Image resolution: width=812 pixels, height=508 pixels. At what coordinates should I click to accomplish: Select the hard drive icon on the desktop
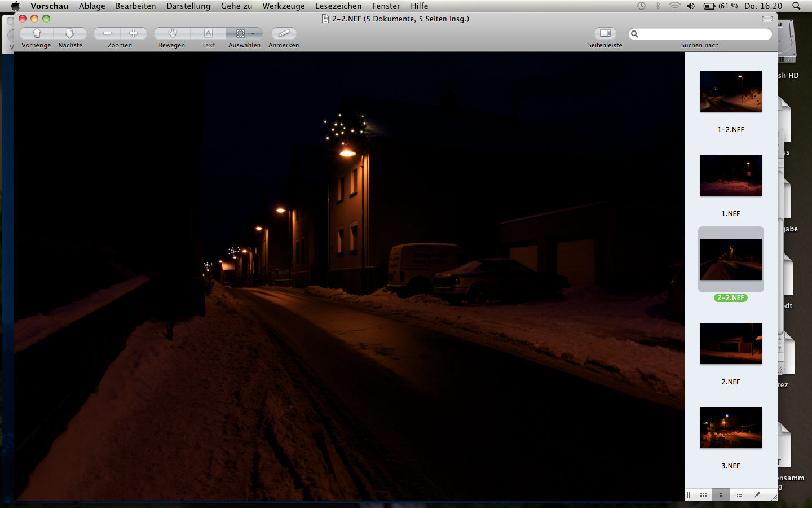click(x=787, y=42)
